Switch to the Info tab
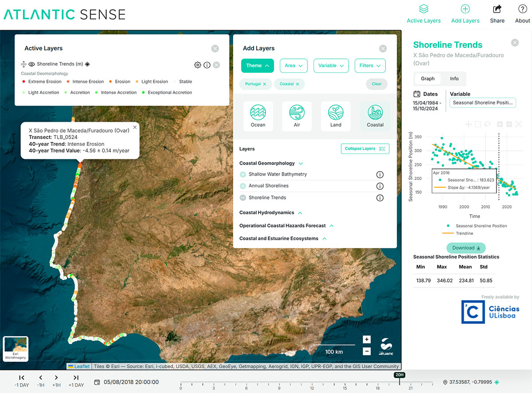Viewport: 532px width, 393px height. (454, 79)
